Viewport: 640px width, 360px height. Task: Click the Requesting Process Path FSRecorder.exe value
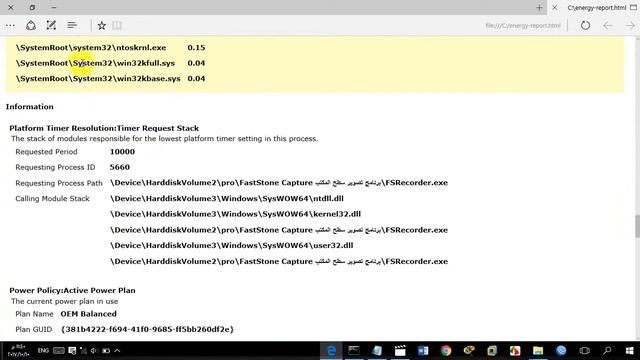(279, 183)
